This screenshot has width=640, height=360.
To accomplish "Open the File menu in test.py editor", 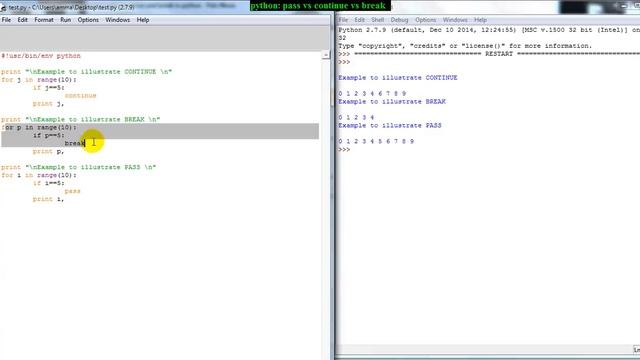I will (x=7, y=20).
